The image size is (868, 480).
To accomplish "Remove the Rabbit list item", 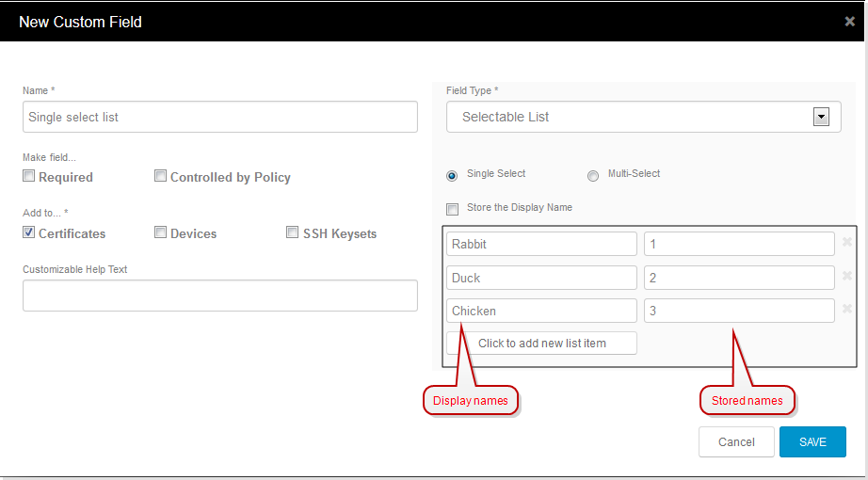I will (846, 244).
